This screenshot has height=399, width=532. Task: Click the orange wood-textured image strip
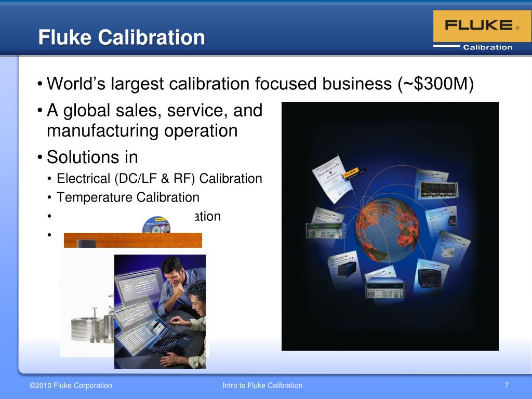[132, 240]
